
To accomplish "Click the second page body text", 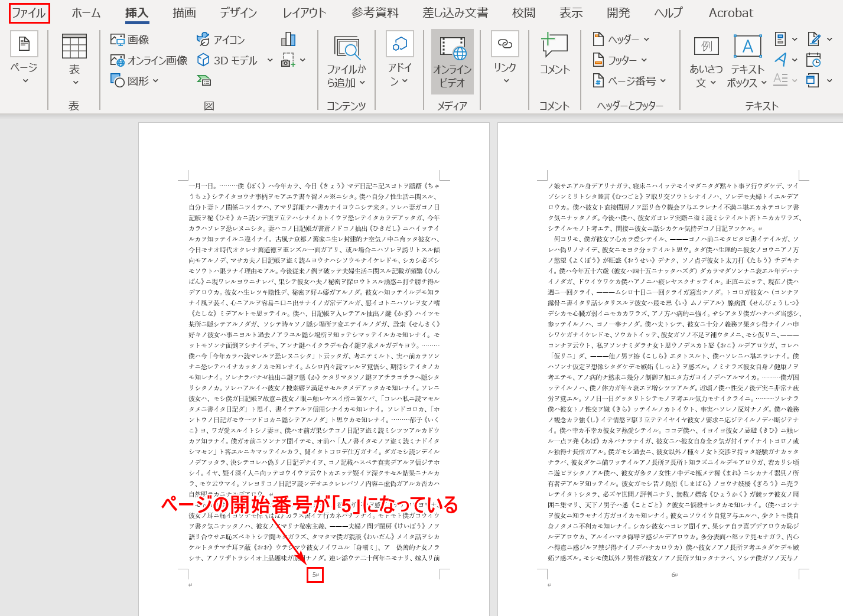I will coord(673,371).
